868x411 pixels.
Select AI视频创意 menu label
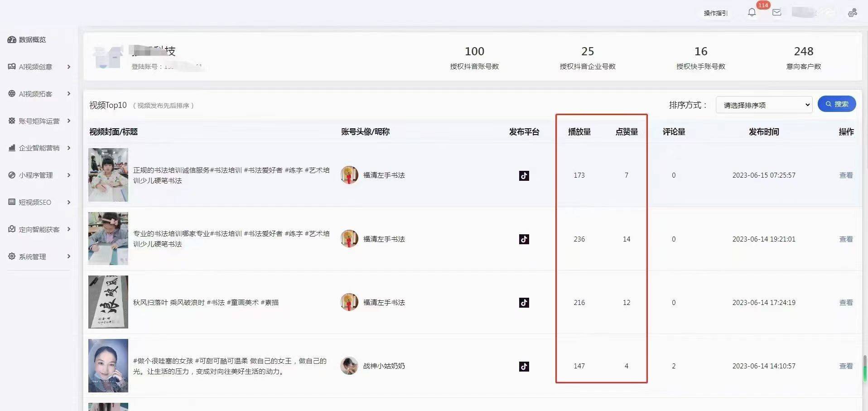click(x=35, y=67)
